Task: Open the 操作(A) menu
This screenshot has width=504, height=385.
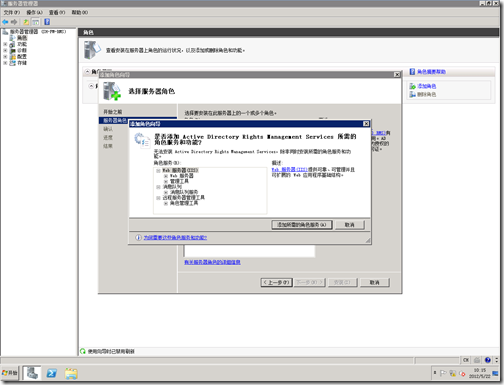Action: click(35, 12)
